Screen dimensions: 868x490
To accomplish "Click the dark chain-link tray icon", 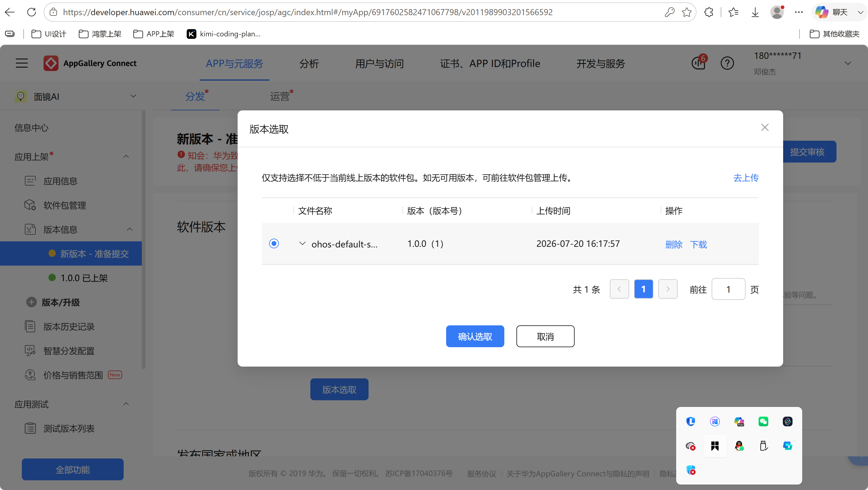I will coord(787,421).
